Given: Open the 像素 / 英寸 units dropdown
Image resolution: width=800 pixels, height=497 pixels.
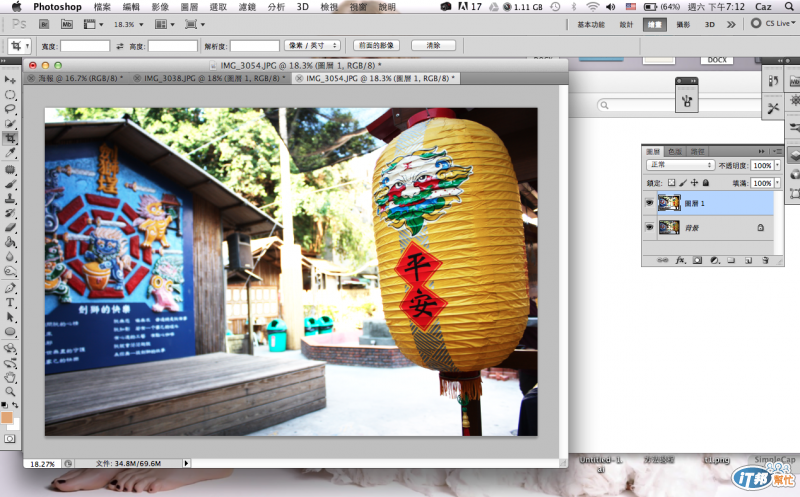Looking at the screenshot, I should click(312, 45).
